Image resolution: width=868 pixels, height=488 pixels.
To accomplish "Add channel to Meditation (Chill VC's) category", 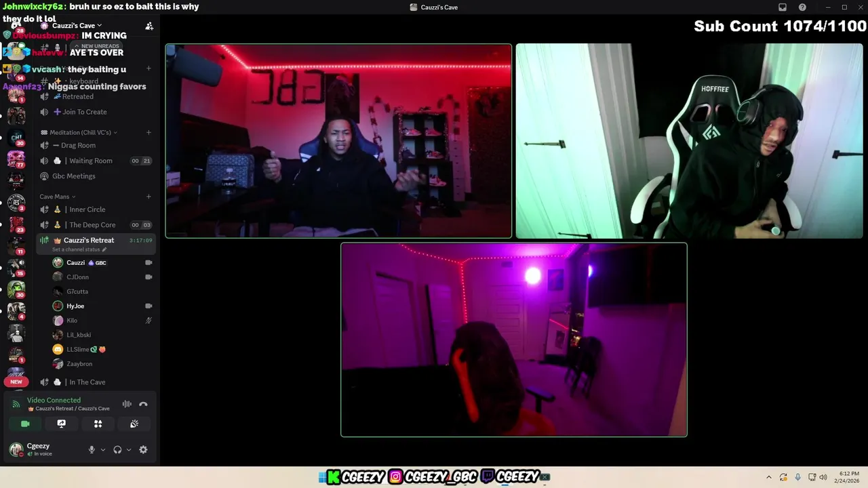I will click(x=149, y=132).
